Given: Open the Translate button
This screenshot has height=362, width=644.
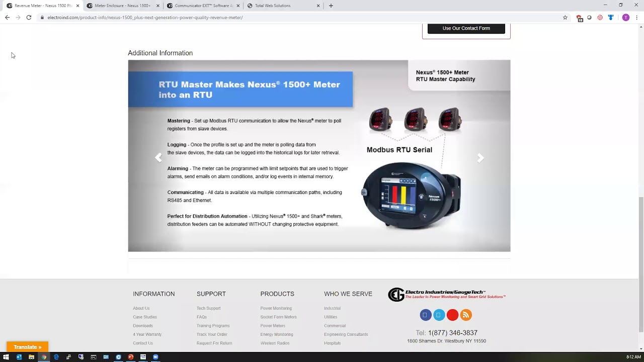Looking at the screenshot, I should pyautogui.click(x=28, y=347).
